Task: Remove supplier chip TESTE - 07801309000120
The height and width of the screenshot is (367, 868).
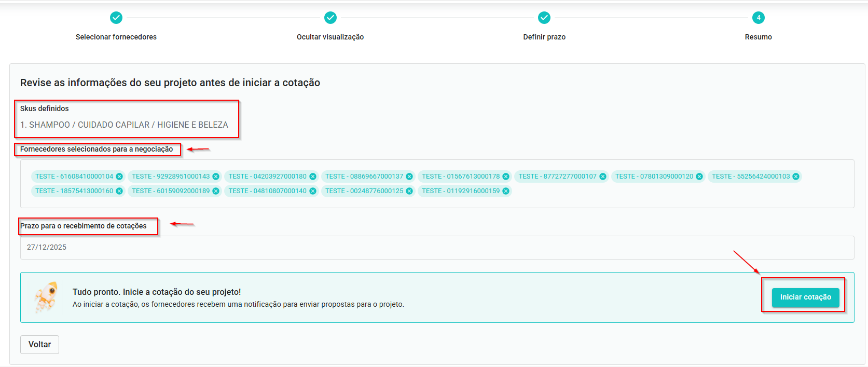Action: click(x=699, y=176)
